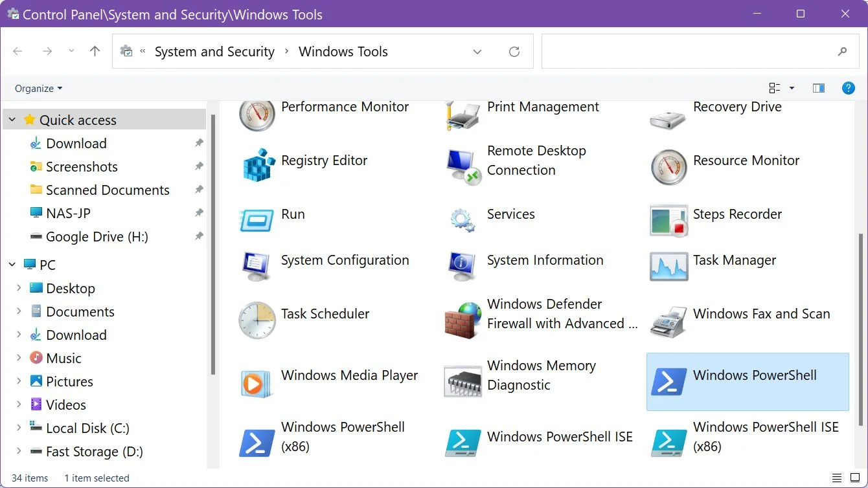Go up one level with Up arrow

click(95, 51)
